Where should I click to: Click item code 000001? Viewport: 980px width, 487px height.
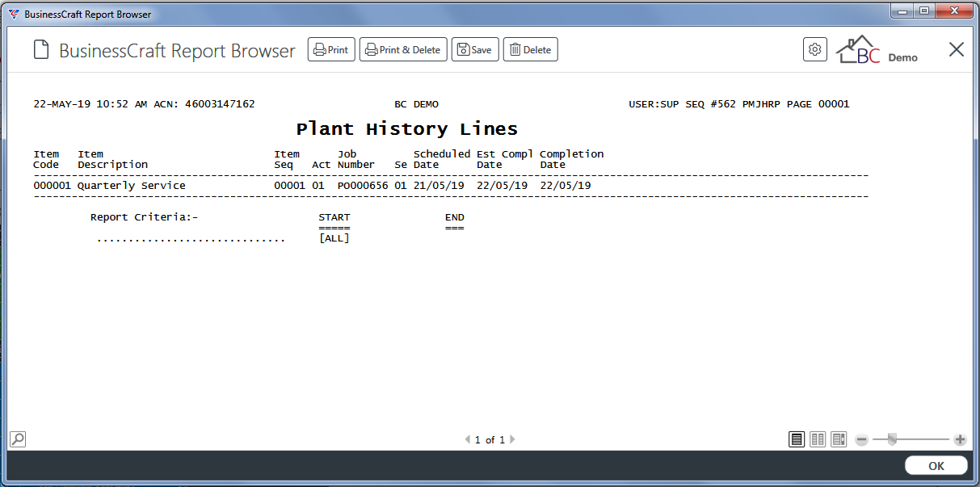pos(53,186)
